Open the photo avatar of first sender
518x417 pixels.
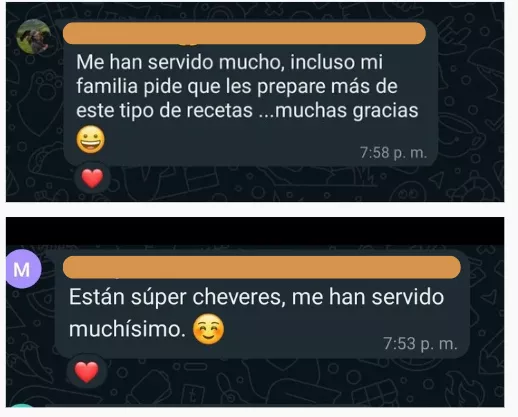(x=34, y=36)
